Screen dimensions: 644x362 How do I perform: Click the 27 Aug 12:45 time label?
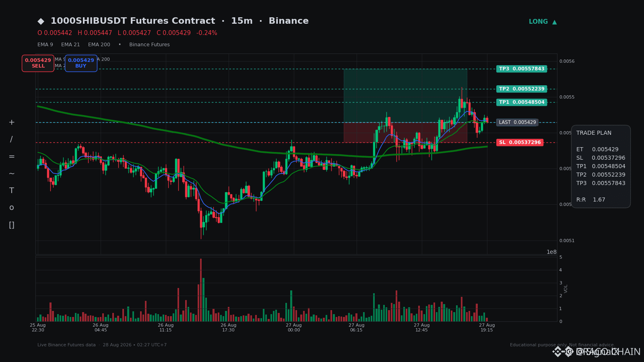[x=422, y=327]
